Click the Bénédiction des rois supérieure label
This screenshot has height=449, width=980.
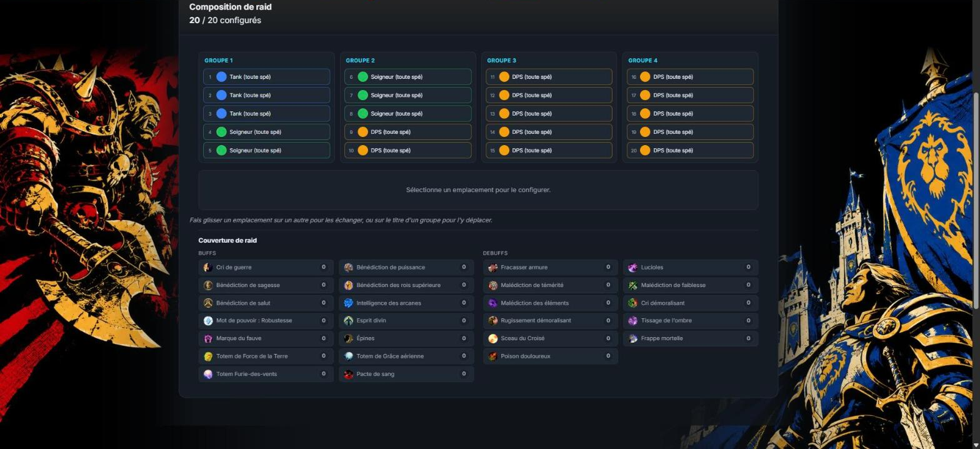click(398, 285)
